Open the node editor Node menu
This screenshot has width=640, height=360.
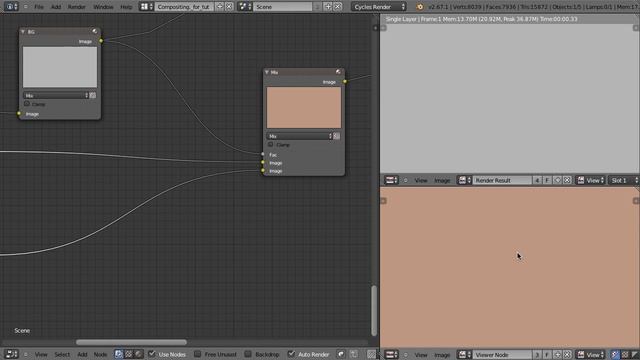click(100, 355)
